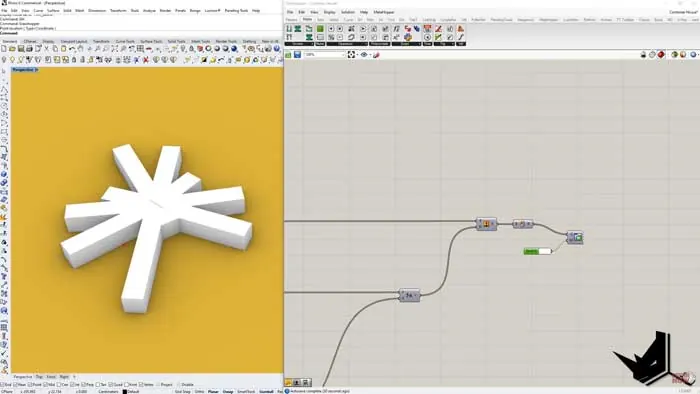Image resolution: width=700 pixels, height=394 pixels.
Task: Click the Open file folder icon in Rhino
Action: tap(12, 48)
